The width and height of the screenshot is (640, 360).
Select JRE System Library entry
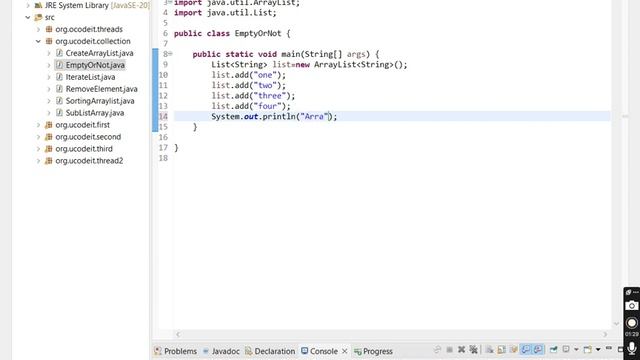97,5
